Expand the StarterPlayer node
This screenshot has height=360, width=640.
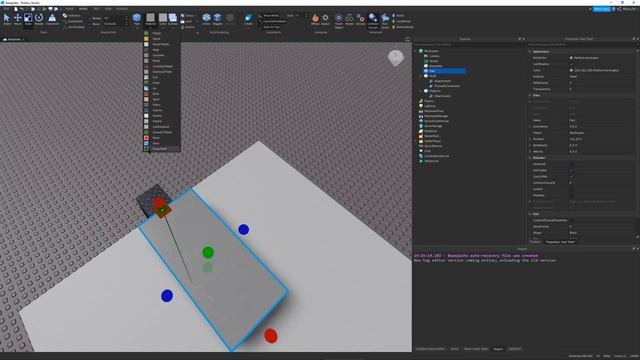tap(416, 141)
